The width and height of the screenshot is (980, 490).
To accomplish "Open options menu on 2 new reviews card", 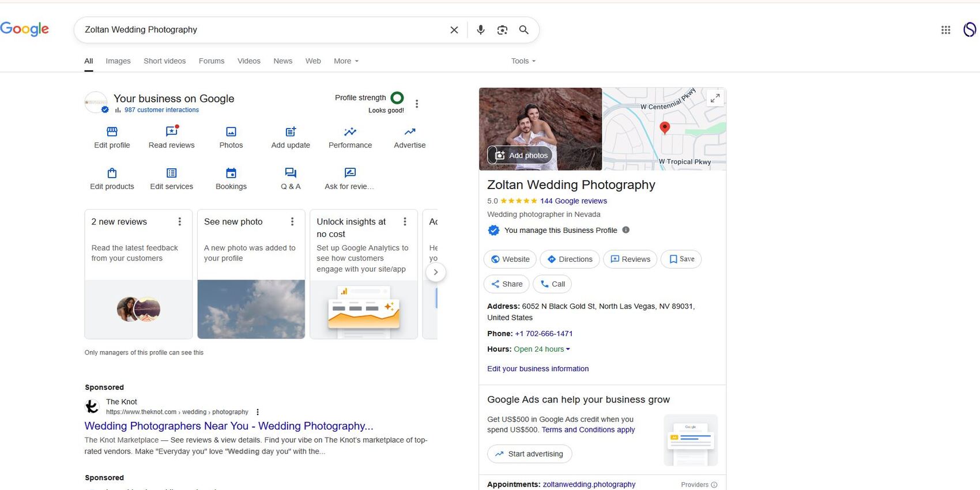I will [x=180, y=222].
